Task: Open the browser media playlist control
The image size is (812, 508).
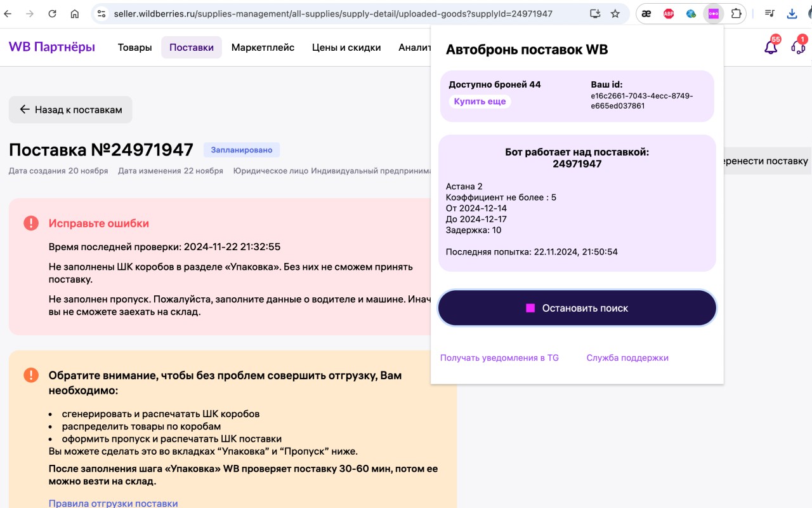Action: coord(768,12)
